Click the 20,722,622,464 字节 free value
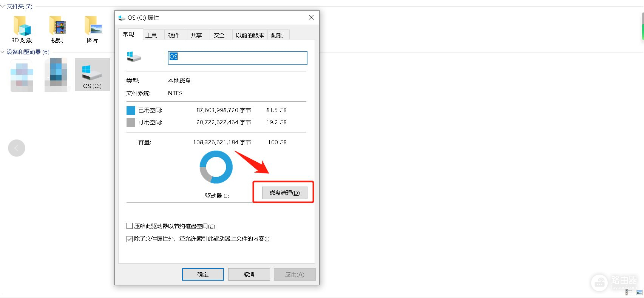The image size is (644, 298). (224, 122)
